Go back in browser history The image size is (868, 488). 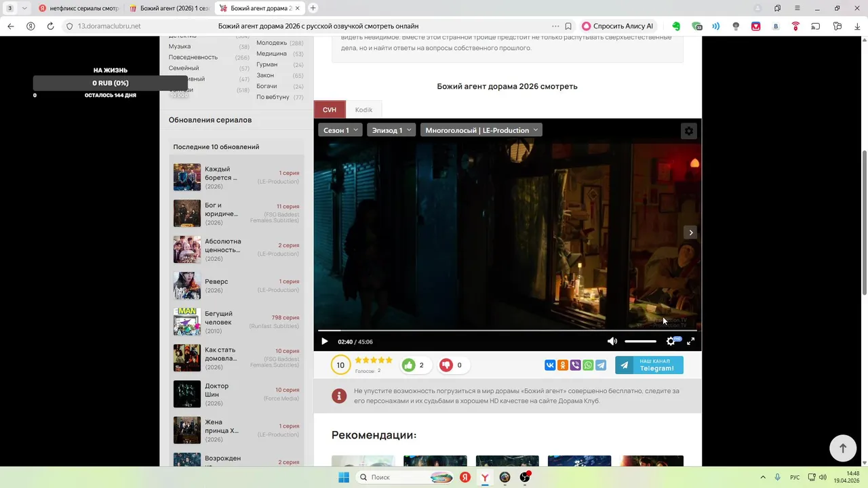click(11, 26)
